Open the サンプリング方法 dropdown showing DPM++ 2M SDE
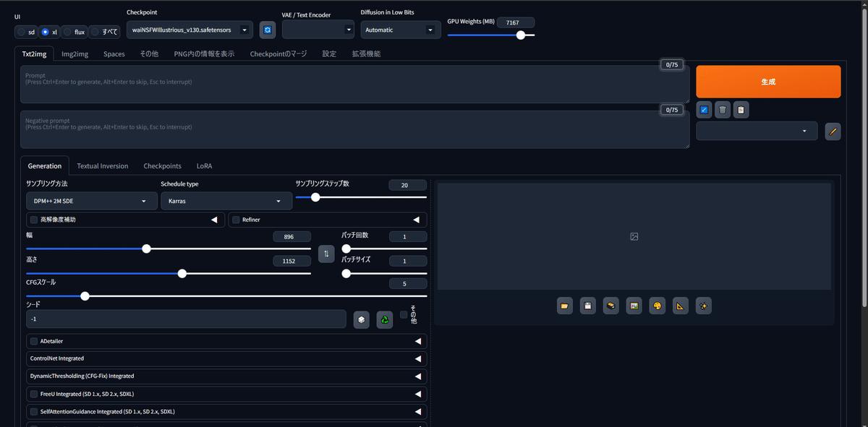This screenshot has height=427, width=868. coord(91,201)
